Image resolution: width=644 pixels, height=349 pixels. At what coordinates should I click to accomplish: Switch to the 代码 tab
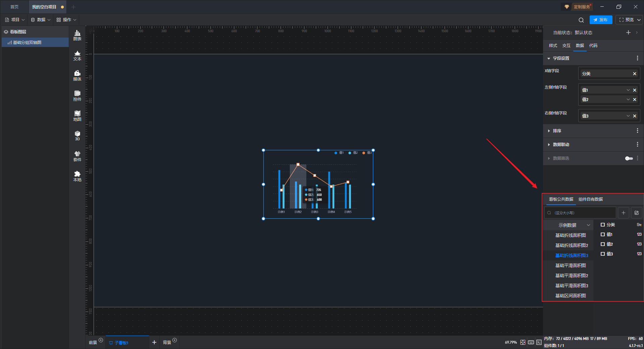(593, 46)
